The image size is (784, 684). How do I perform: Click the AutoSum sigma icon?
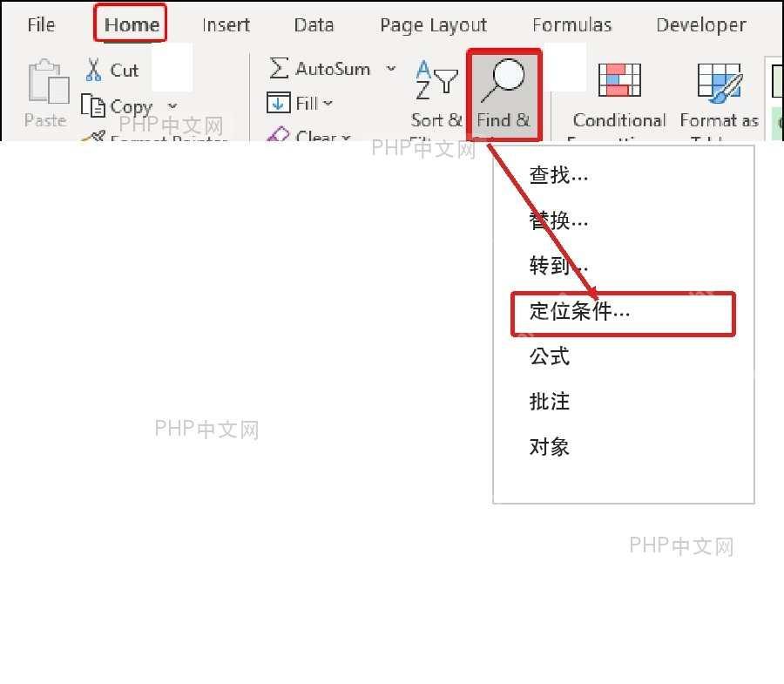coord(279,68)
